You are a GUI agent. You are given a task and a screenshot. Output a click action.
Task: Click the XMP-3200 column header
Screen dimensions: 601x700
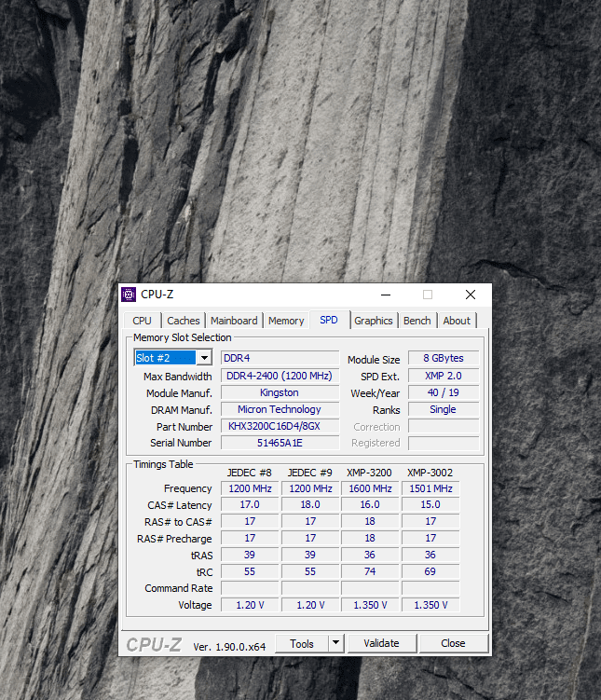click(369, 473)
